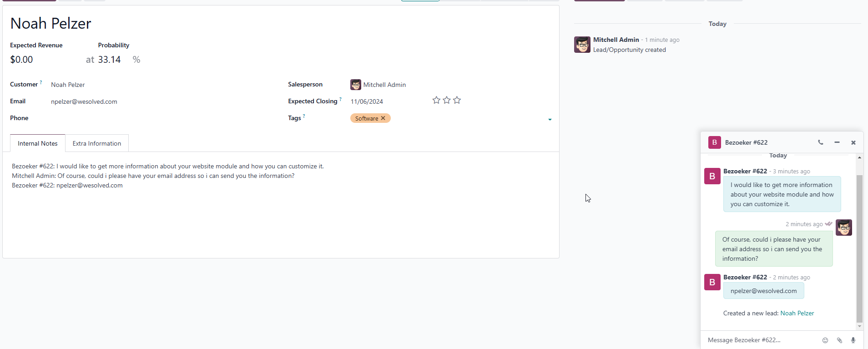Screen dimensions: 868x349
Task: Click the attach file paperclip icon
Action: (x=839, y=340)
